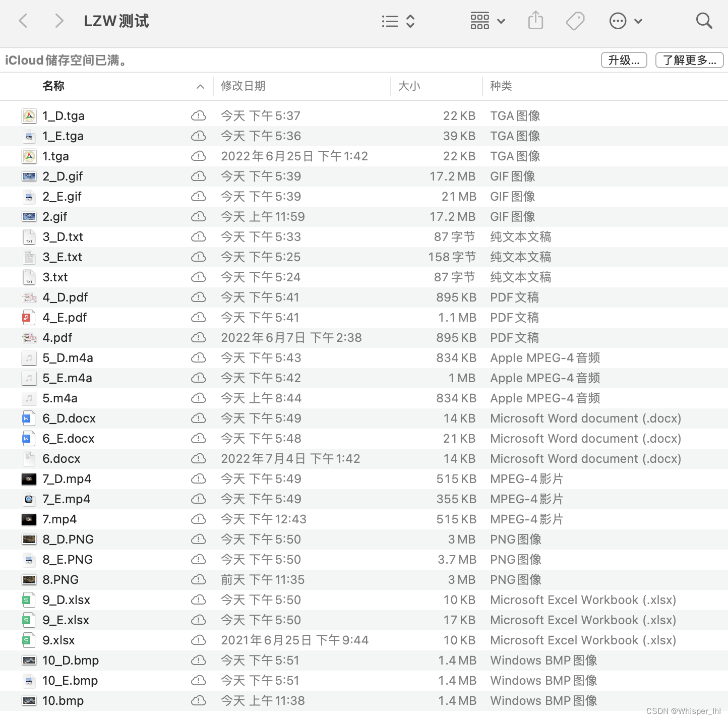Click the 升级... button

click(x=624, y=60)
